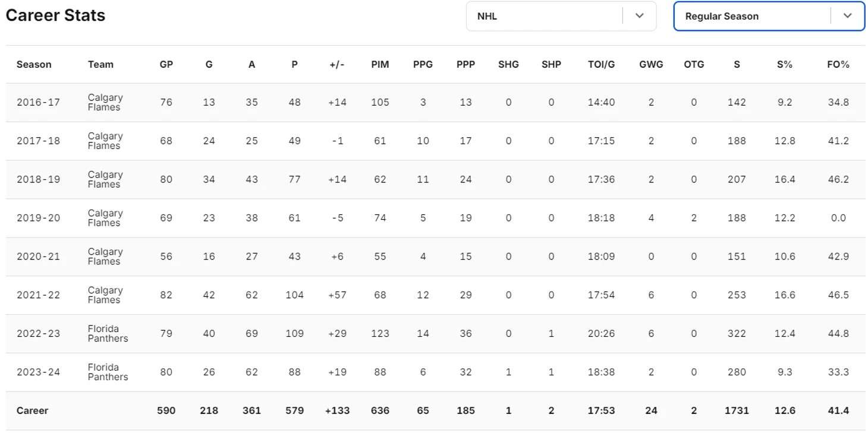The height and width of the screenshot is (433, 868).
Task: Click the S% column header
Action: pyautogui.click(x=785, y=64)
